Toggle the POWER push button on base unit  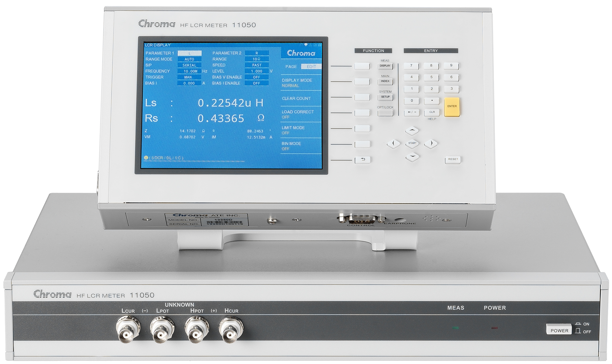click(x=559, y=329)
